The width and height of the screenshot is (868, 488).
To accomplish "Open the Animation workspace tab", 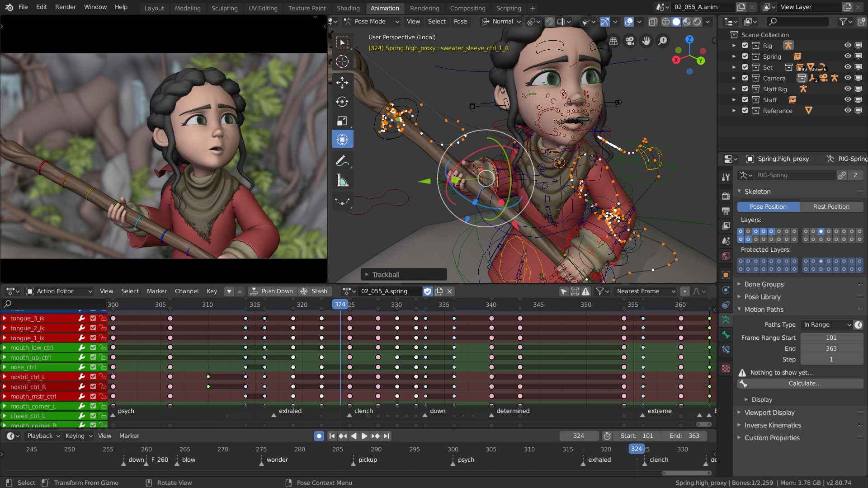I will [383, 8].
